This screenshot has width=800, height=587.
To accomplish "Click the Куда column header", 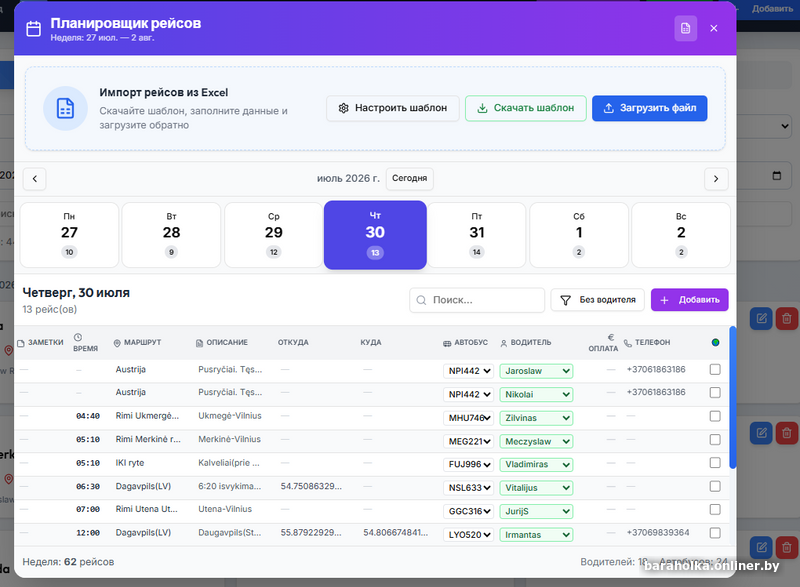I will click(x=371, y=343).
